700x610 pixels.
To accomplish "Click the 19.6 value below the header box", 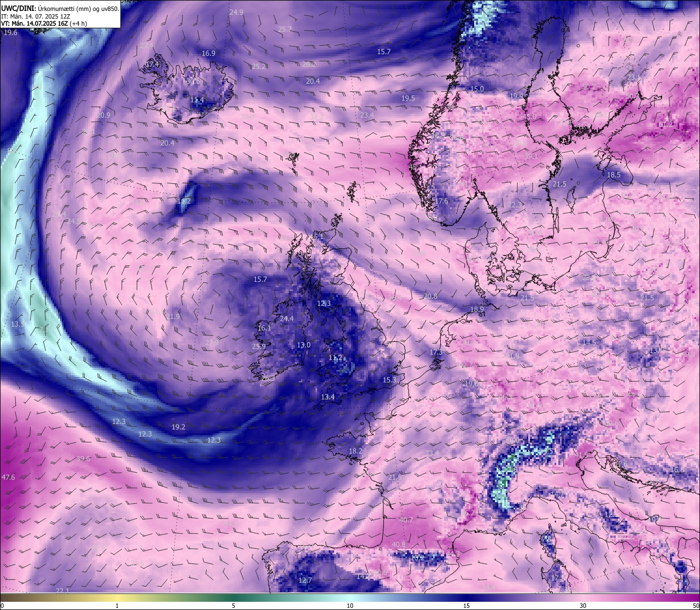I will 10,33.
